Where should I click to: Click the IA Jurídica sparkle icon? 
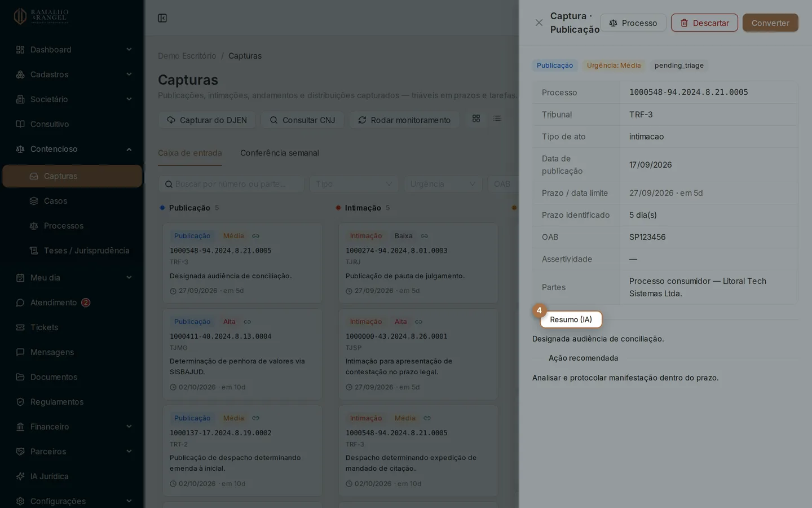click(20, 476)
